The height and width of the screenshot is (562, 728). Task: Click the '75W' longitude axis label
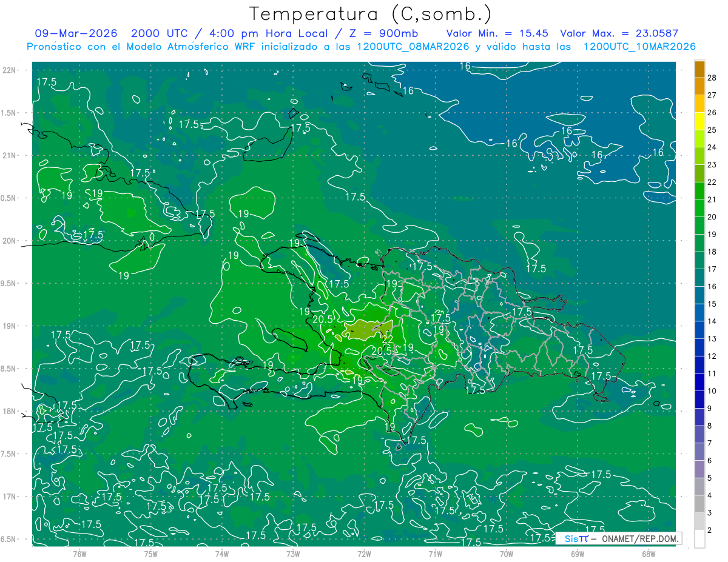pos(150,554)
